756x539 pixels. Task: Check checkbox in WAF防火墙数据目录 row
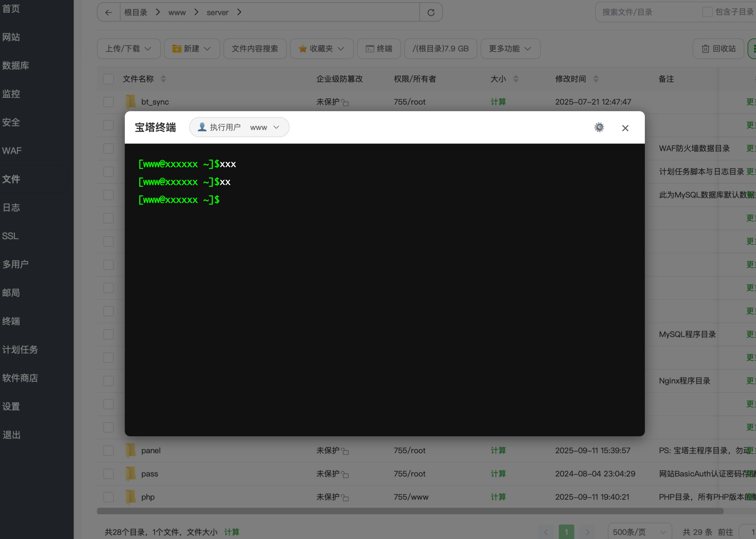[x=109, y=148]
